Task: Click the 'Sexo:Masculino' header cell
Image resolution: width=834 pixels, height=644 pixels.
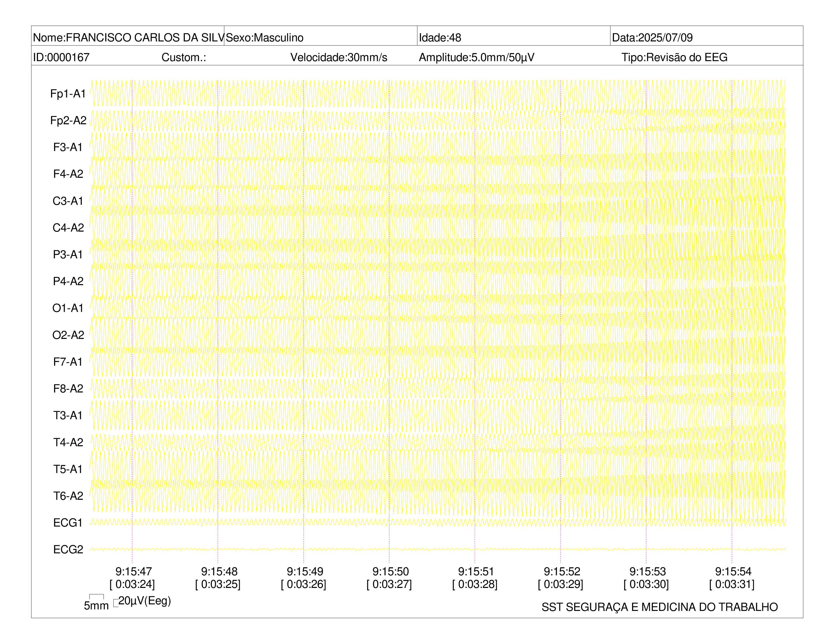Action: coord(321,36)
